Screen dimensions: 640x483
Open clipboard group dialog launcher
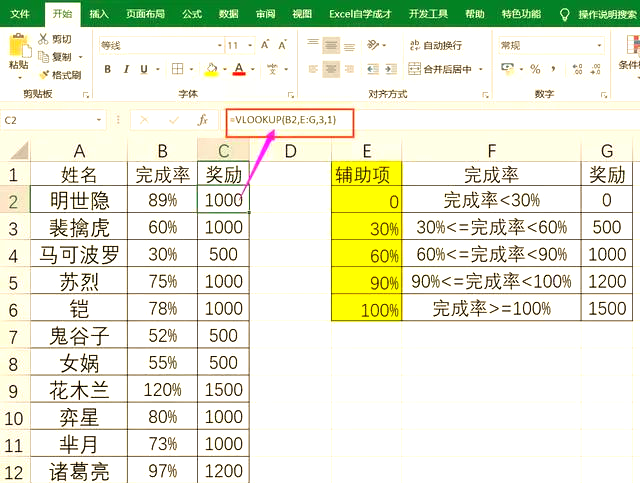click(86, 95)
